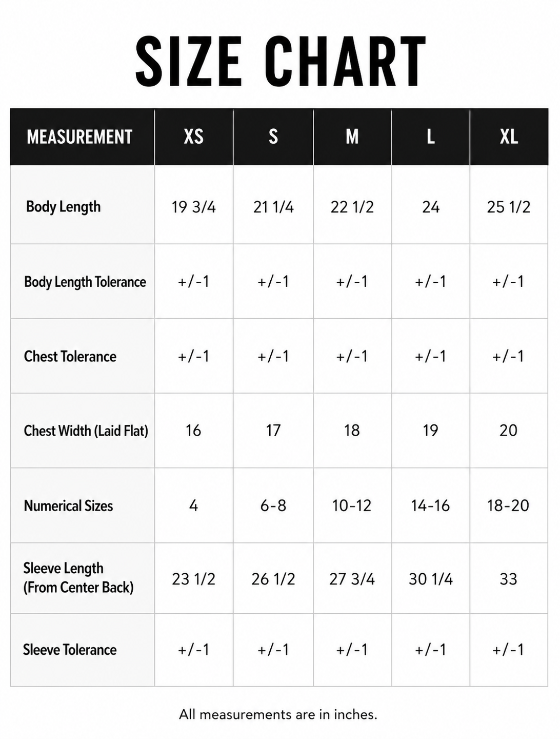560x739 pixels.
Task: Click the SIZE CHART title
Action: tap(281, 62)
